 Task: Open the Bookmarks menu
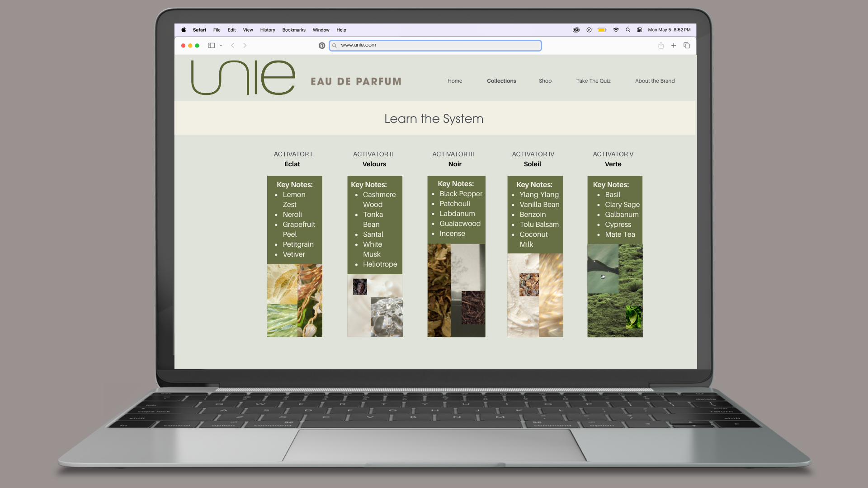[294, 30]
